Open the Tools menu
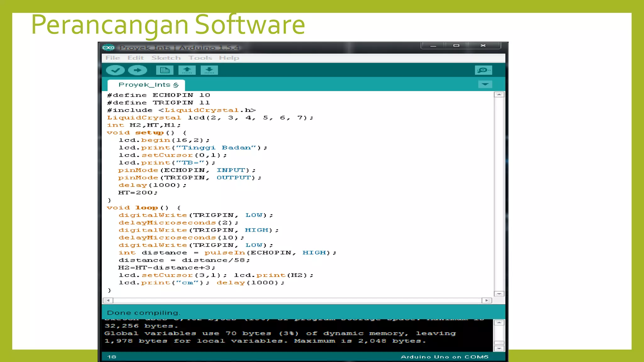Image resolution: width=644 pixels, height=362 pixels. point(200,58)
